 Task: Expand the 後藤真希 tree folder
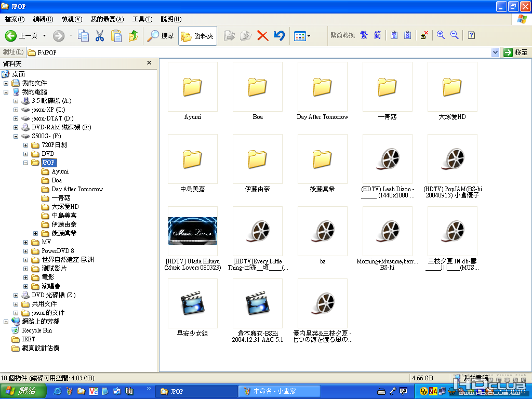(35, 233)
